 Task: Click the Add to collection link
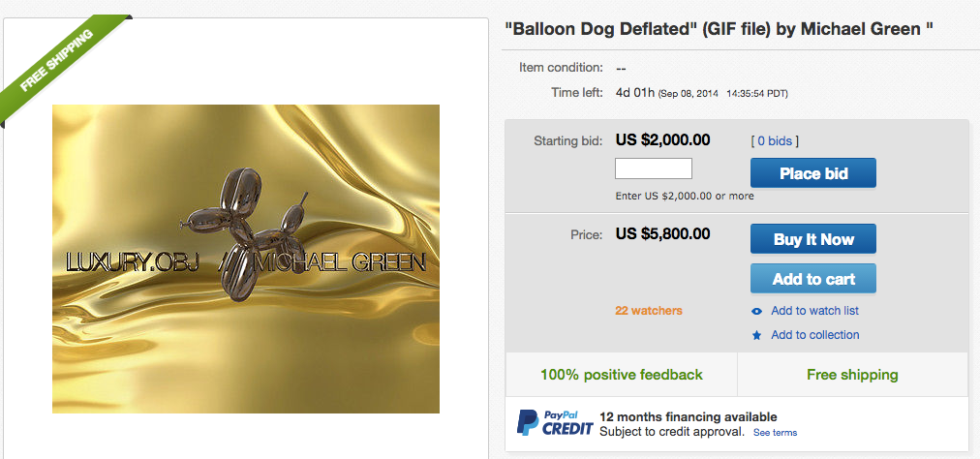pyautogui.click(x=815, y=335)
